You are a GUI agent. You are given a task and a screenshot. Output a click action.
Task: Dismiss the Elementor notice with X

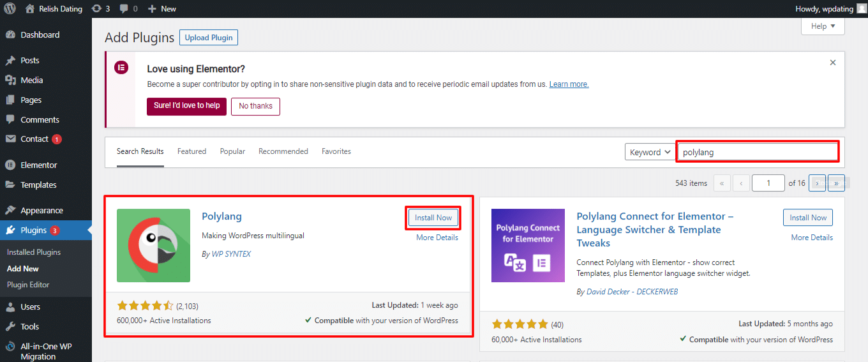point(833,63)
